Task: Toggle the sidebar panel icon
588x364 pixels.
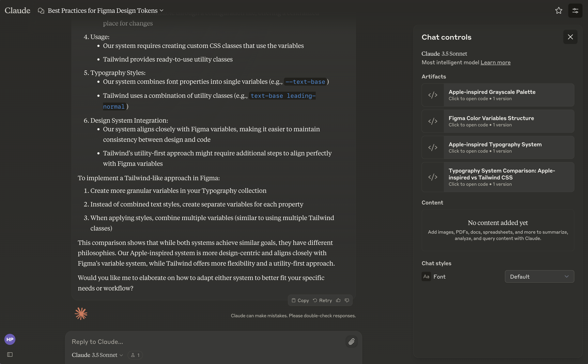Action: tap(10, 354)
